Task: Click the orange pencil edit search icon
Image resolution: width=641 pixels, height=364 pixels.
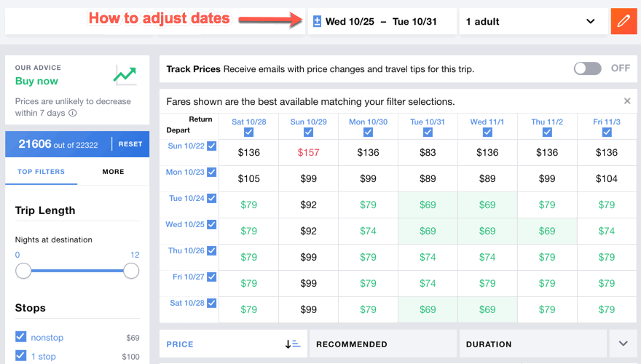Action: 624,21
